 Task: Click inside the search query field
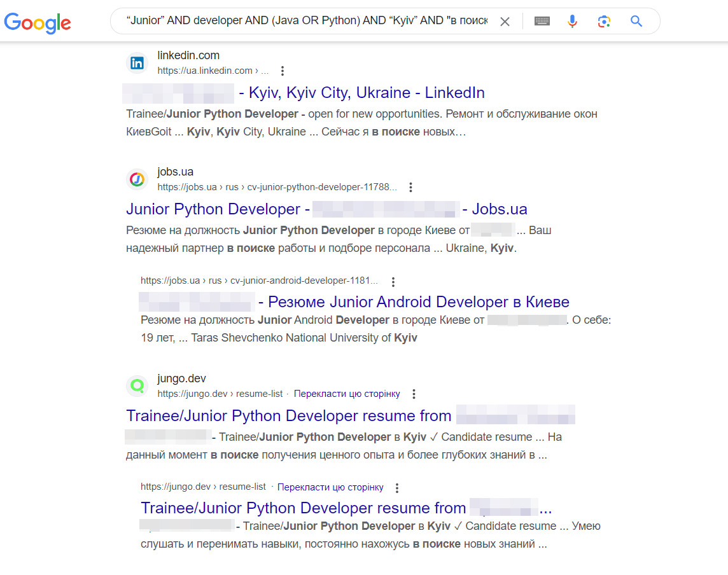(307, 20)
